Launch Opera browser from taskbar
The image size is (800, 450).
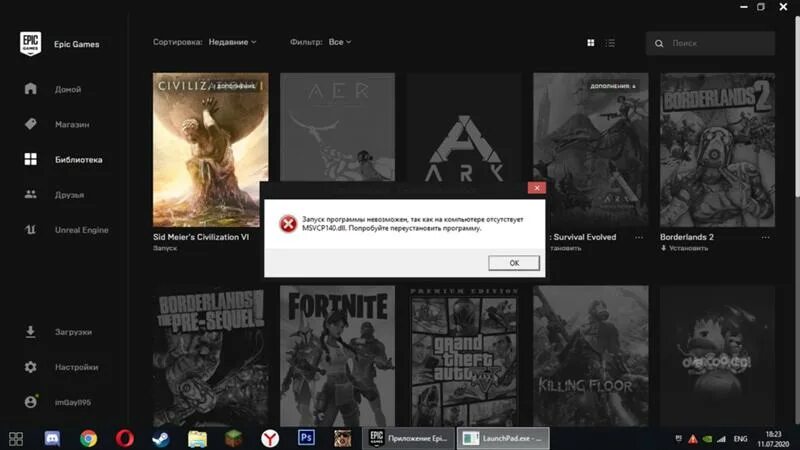click(124, 438)
